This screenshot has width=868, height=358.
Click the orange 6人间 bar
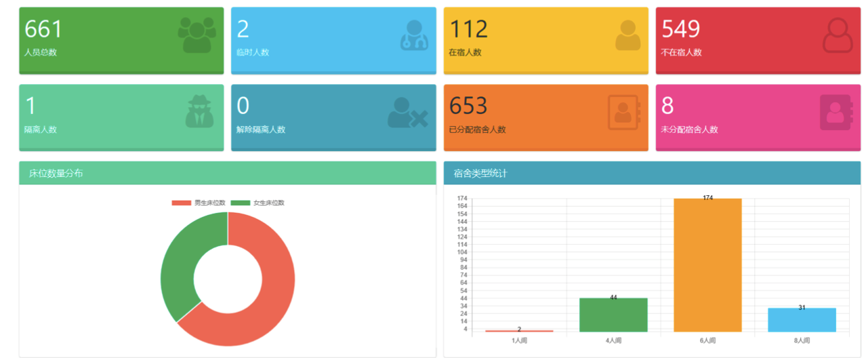(x=707, y=265)
